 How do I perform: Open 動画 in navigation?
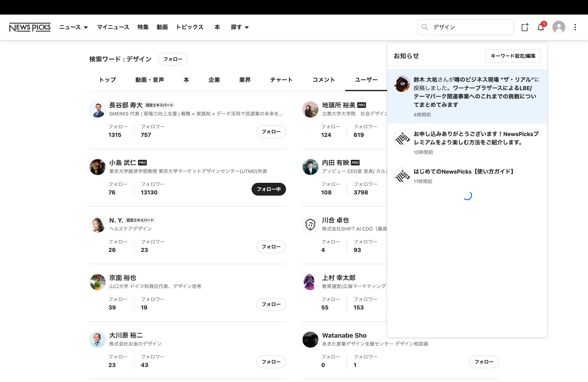pos(162,27)
